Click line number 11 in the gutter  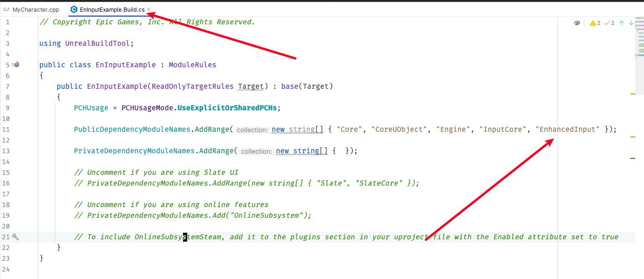pyautogui.click(x=7, y=129)
